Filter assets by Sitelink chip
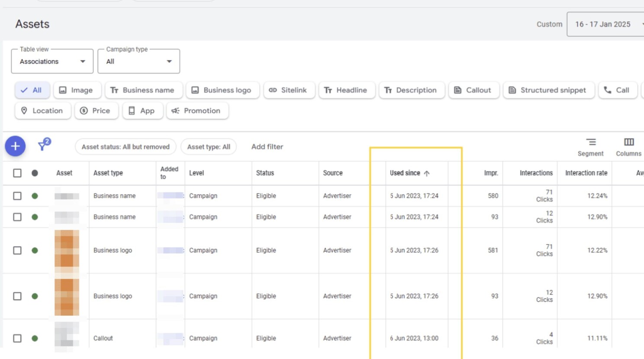This screenshot has width=644, height=359. (x=289, y=90)
